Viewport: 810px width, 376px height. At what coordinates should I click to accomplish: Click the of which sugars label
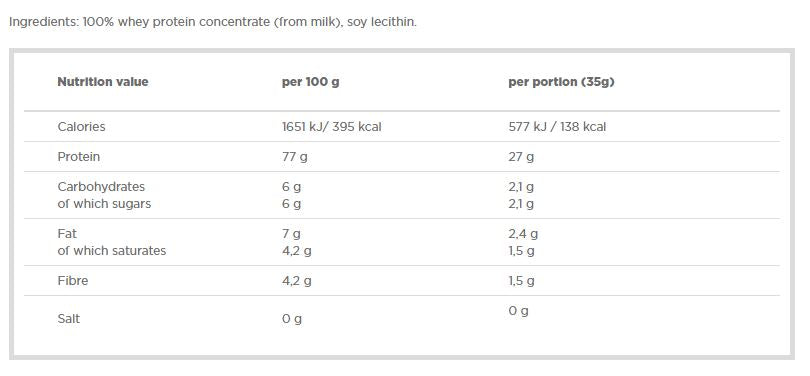click(104, 204)
